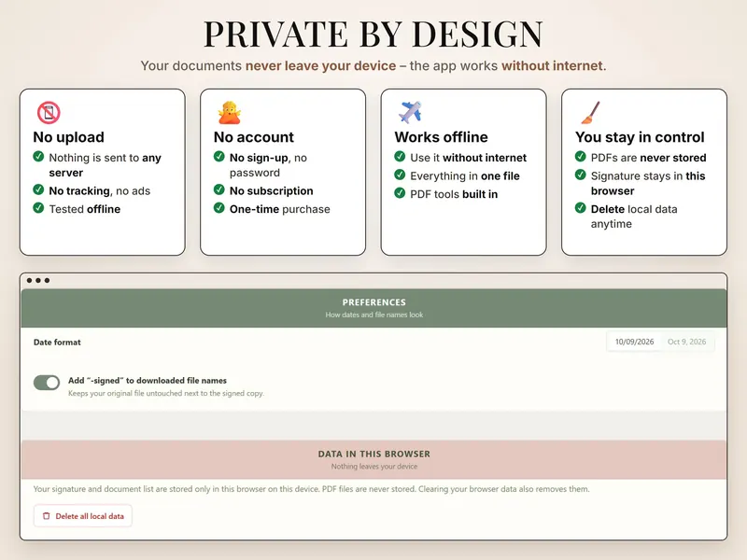Click the "PDF tools built in" list text
Image resolution: width=747 pixels, height=560 pixels.
[x=454, y=194]
